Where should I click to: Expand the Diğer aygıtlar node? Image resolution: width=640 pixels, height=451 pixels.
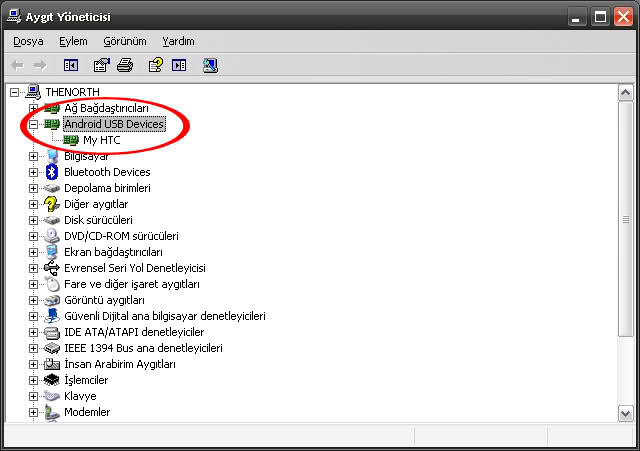tap(33, 204)
